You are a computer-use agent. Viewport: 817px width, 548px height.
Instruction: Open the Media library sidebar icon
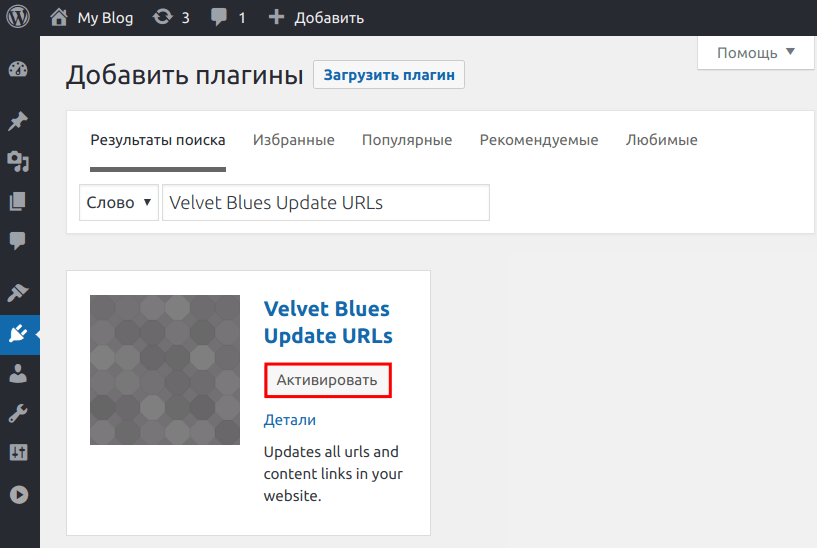tap(18, 161)
